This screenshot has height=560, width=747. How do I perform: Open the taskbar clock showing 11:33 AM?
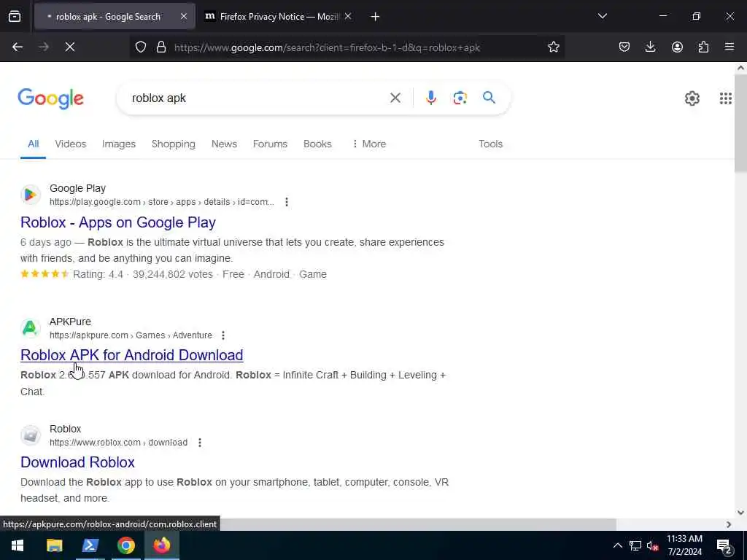(x=684, y=545)
